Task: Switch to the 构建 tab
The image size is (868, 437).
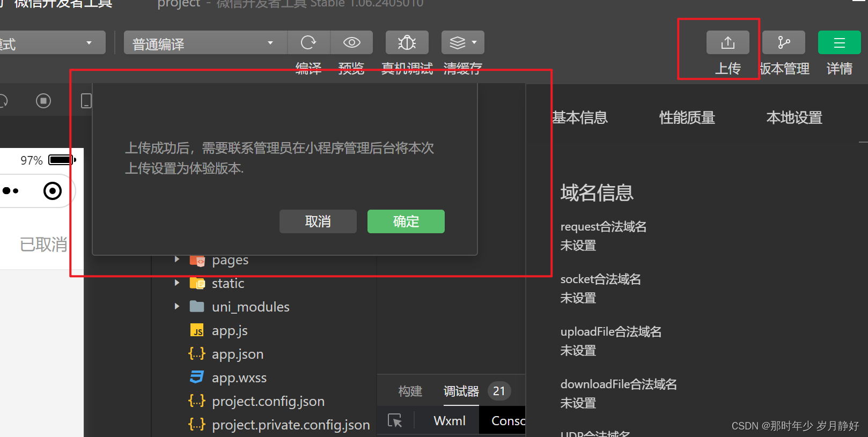Action: coord(410,391)
